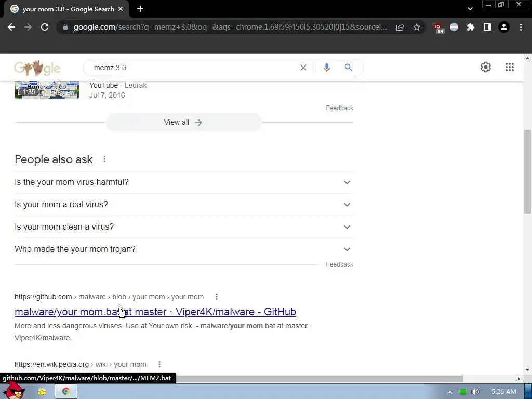
Task: Share this page with the share icon
Action: point(400,27)
